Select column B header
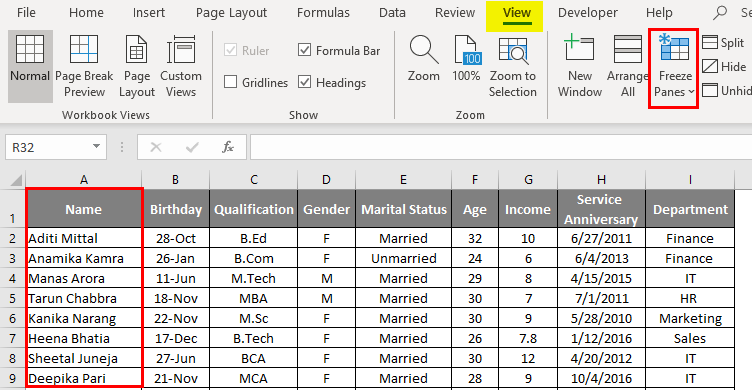This screenshot has height=390, width=752. pos(176,180)
